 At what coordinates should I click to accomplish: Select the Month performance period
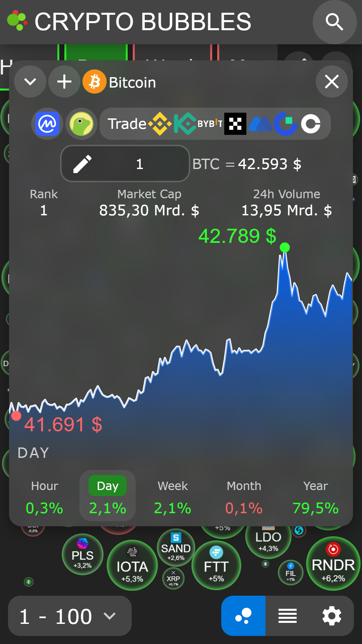tap(244, 496)
